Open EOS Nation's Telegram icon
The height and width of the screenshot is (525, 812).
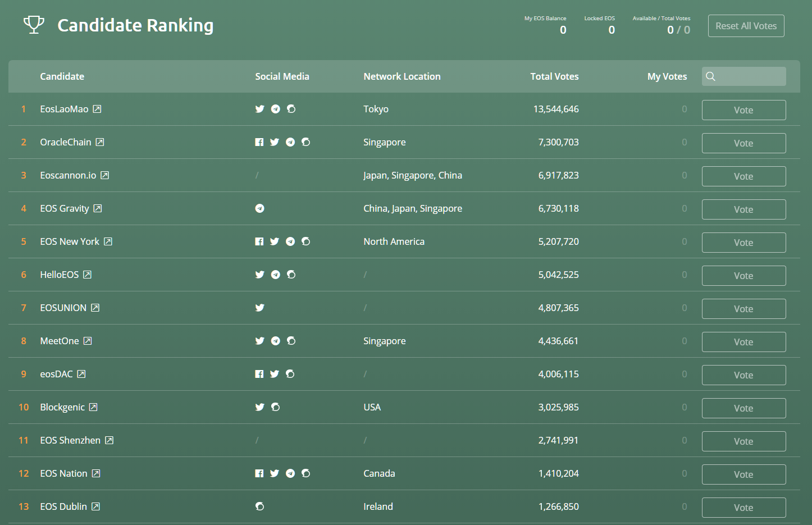[x=290, y=473]
